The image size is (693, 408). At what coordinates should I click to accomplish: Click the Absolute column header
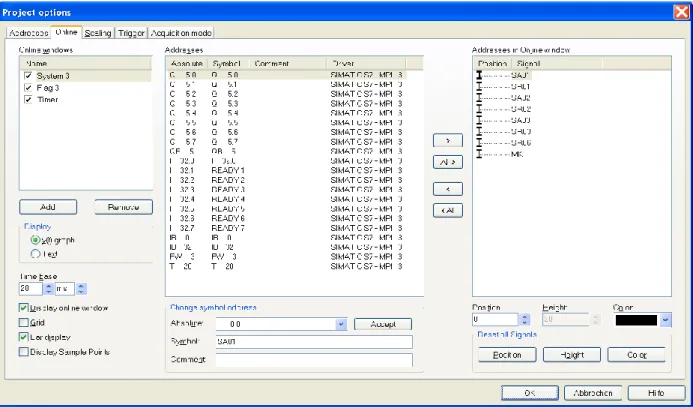click(187, 64)
